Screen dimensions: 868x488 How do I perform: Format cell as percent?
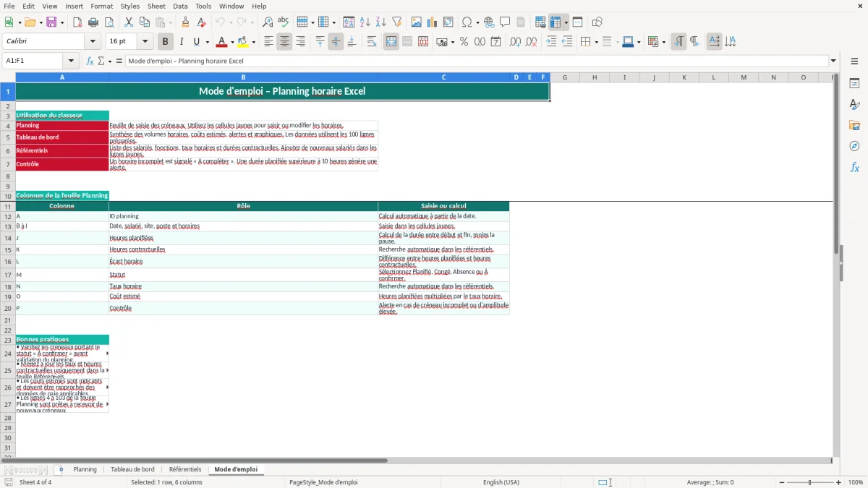click(464, 42)
